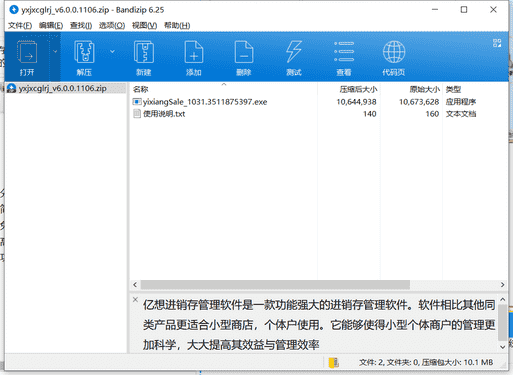Click the Open (打开) toolbar icon

[27, 52]
